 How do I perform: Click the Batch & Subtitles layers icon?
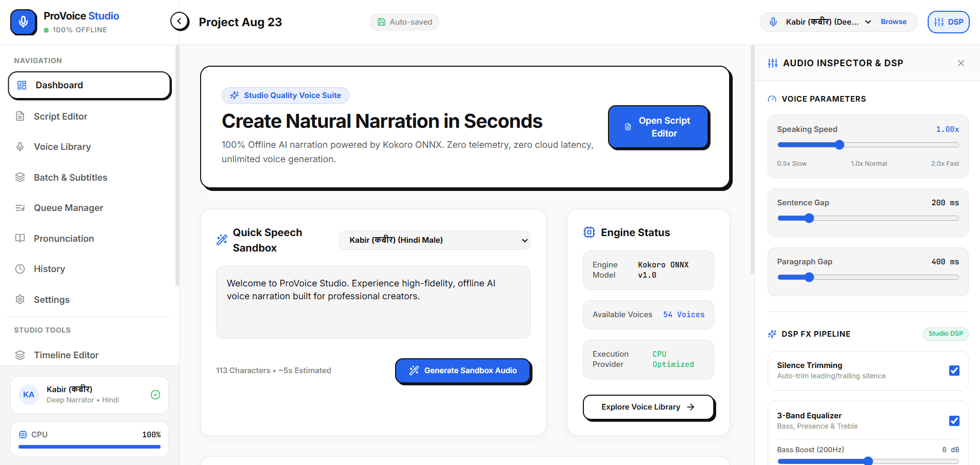[x=20, y=177]
